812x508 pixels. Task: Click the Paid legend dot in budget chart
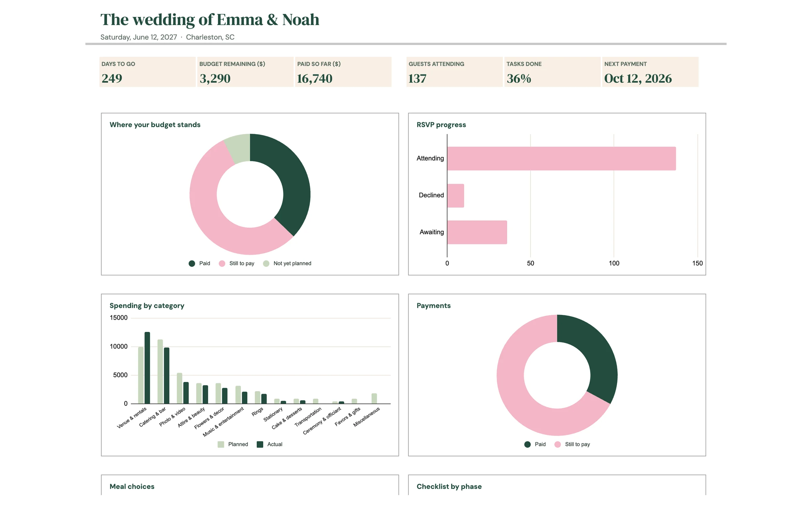(x=192, y=263)
